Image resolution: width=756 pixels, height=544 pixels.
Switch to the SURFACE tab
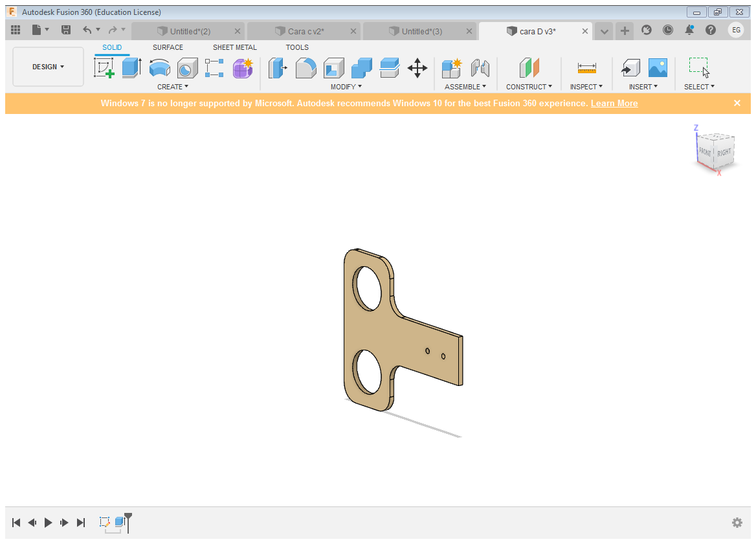[168, 47]
